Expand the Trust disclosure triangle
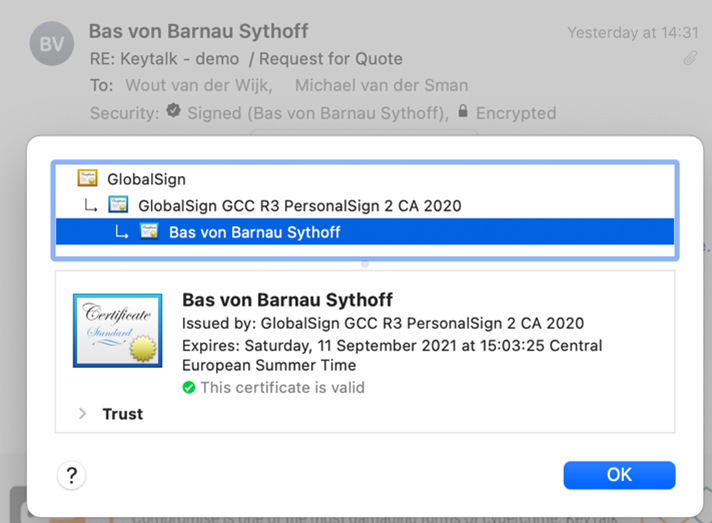712x523 pixels. 82,413
